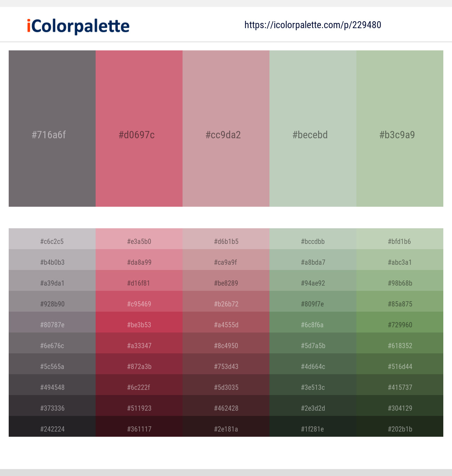Select the large #716a6f gray swatch

52,129
